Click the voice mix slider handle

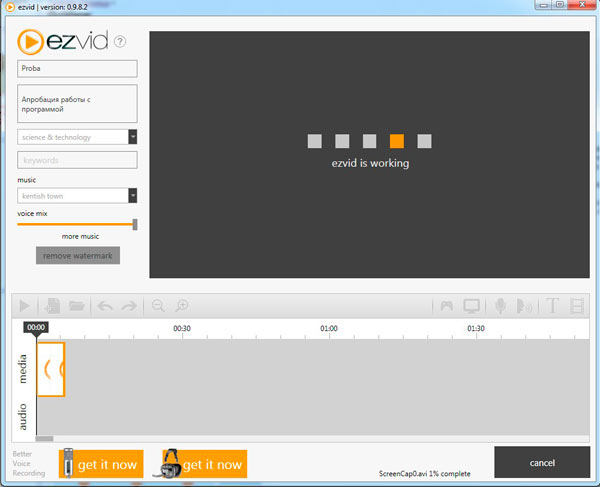135,224
